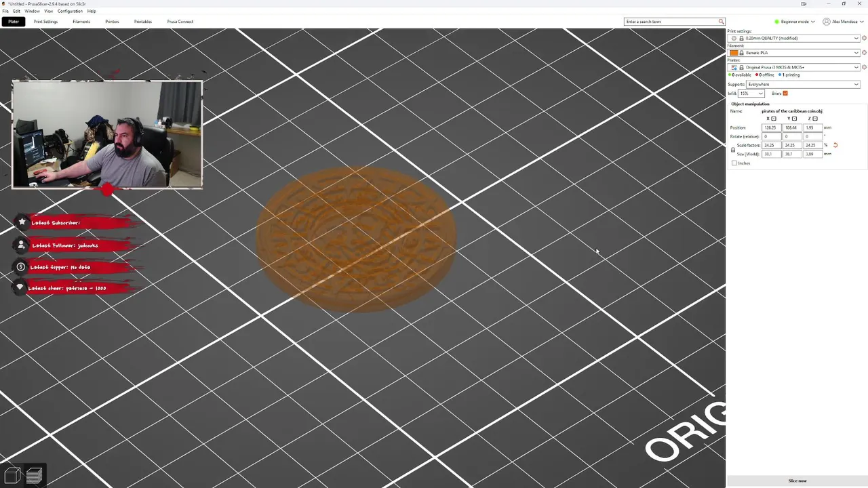Open the Help menu
Screen dimensions: 868x488
[x=92, y=11]
